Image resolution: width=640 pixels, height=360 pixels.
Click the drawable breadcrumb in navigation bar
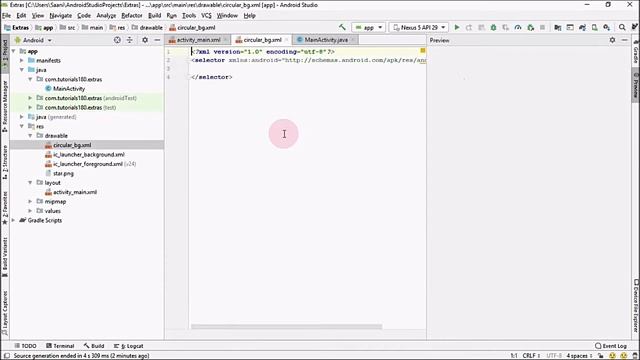coord(147,27)
